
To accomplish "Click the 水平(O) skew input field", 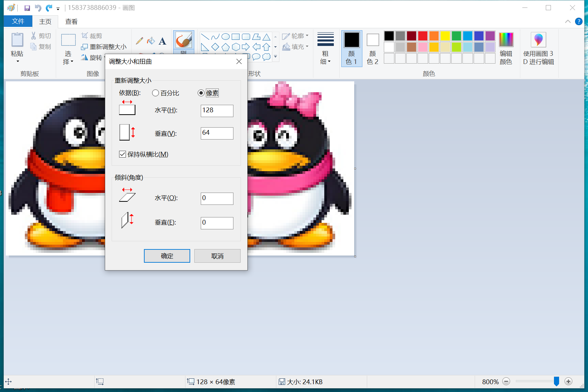I will pos(217,199).
